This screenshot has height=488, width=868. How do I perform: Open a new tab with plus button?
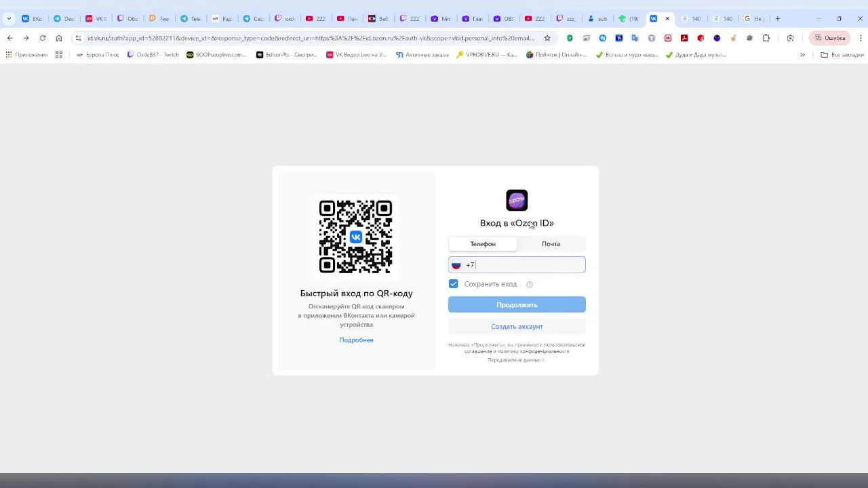[778, 18]
